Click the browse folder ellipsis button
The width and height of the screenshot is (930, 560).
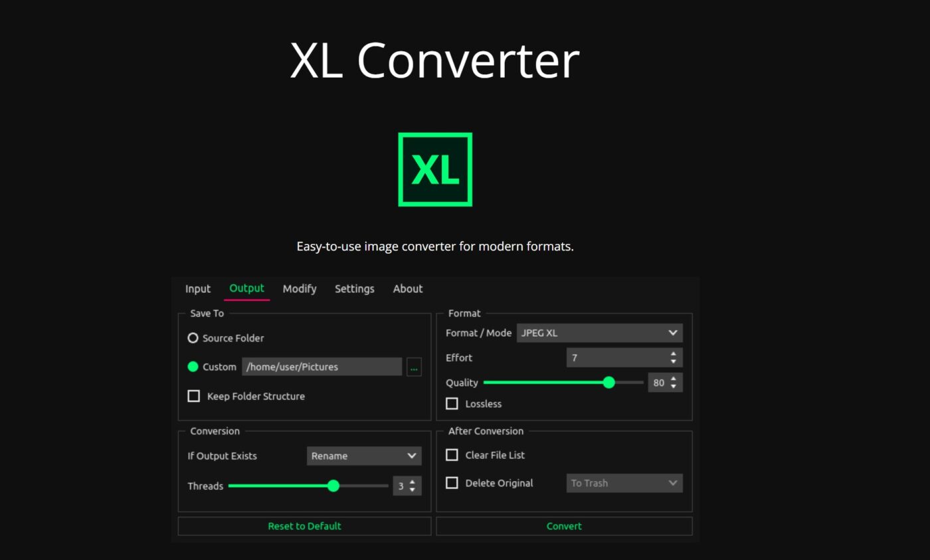[414, 367]
